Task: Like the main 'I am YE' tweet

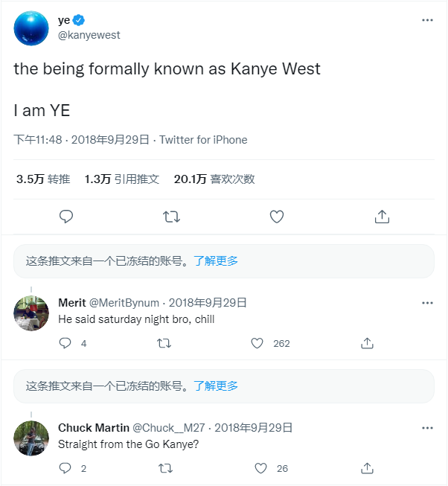Action: (x=277, y=217)
